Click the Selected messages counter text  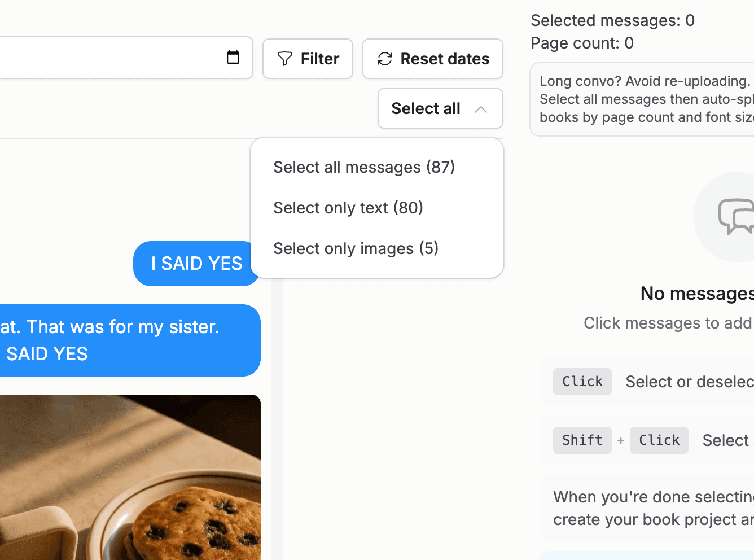pyautogui.click(x=612, y=20)
